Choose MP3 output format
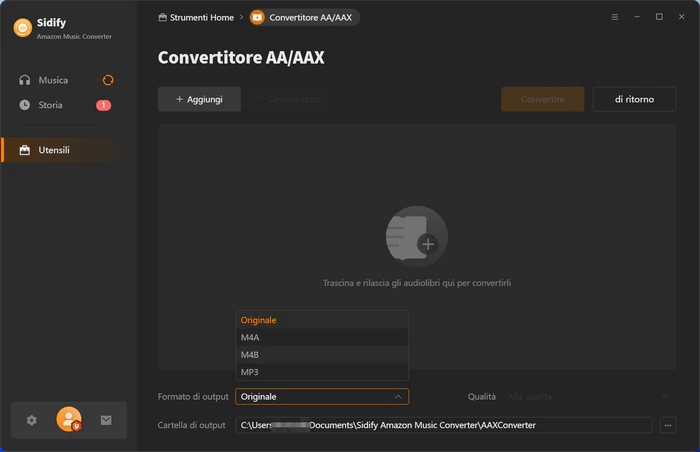Screen dimensions: 700x452 (322, 372)
